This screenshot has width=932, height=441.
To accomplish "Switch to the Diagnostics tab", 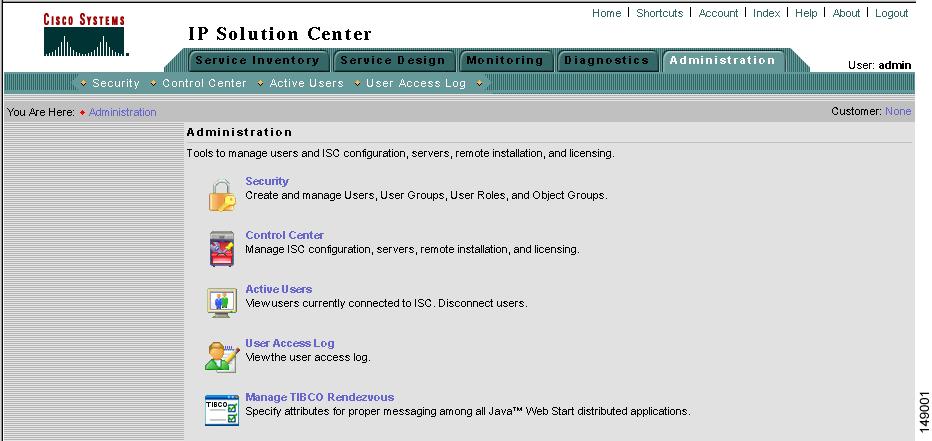I will point(606,60).
